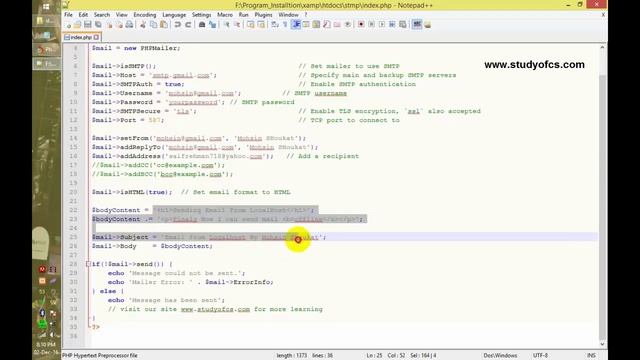Click the Zoom Out toolbar icon

(237, 25)
